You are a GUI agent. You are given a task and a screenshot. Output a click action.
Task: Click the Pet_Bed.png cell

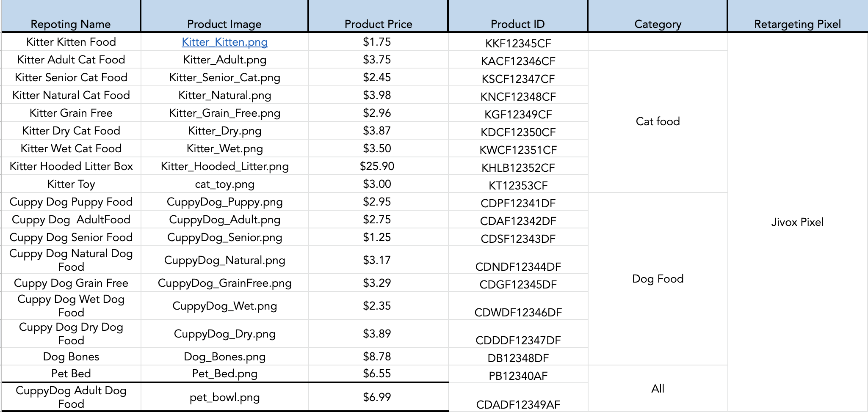(x=224, y=374)
